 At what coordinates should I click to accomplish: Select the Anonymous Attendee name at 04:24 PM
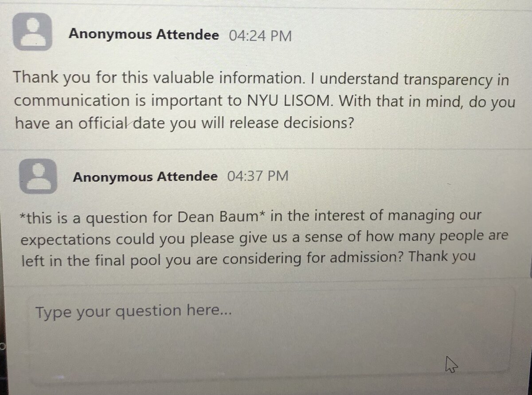[x=144, y=35]
